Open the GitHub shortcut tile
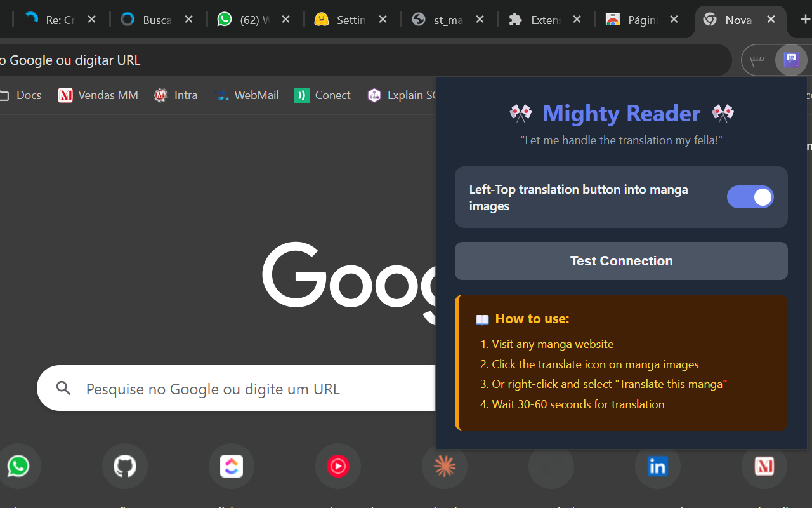This screenshot has height=508, width=812. pos(125,466)
